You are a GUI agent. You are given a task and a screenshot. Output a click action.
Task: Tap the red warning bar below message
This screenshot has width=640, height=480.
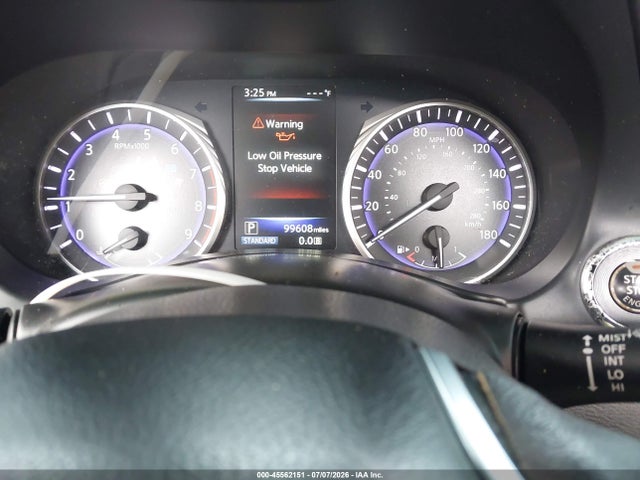(x=287, y=193)
